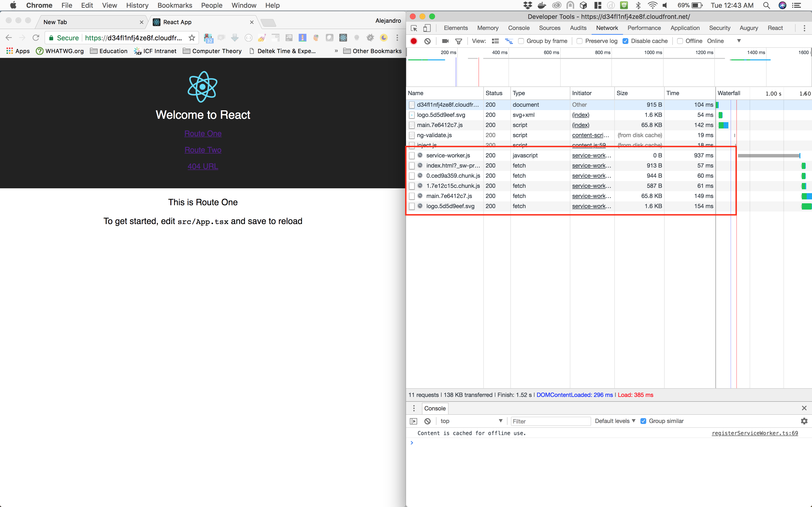Bookmark the page with the star icon
812x507 pixels.
coord(192,38)
